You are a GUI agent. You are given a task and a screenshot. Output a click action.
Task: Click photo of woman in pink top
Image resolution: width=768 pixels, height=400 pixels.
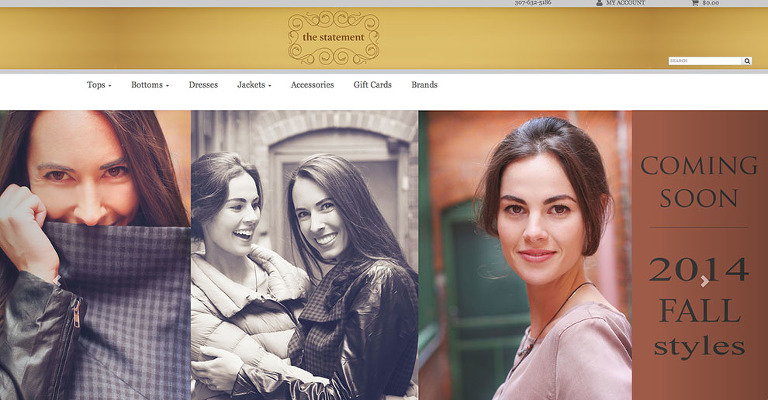click(525, 255)
